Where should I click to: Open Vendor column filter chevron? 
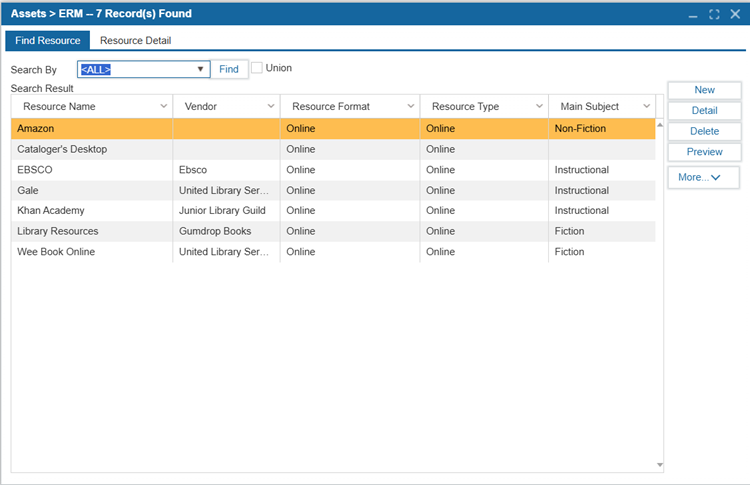tap(270, 107)
